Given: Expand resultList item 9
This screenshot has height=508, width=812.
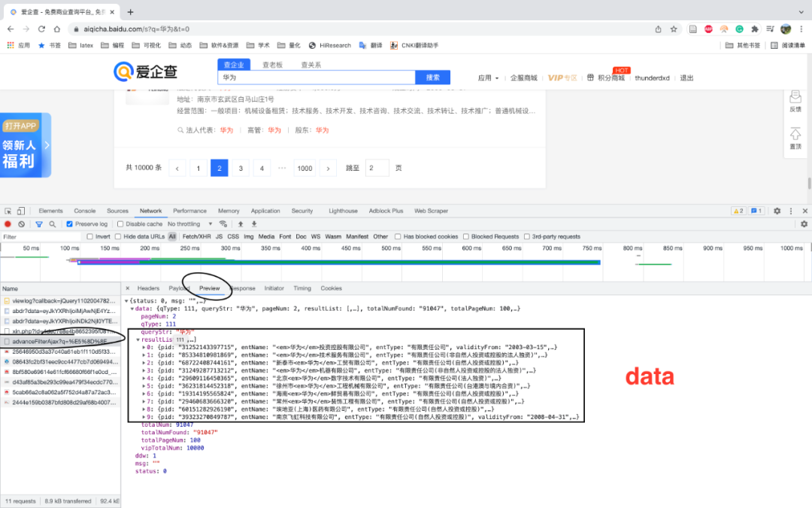Looking at the screenshot, I should (144, 417).
